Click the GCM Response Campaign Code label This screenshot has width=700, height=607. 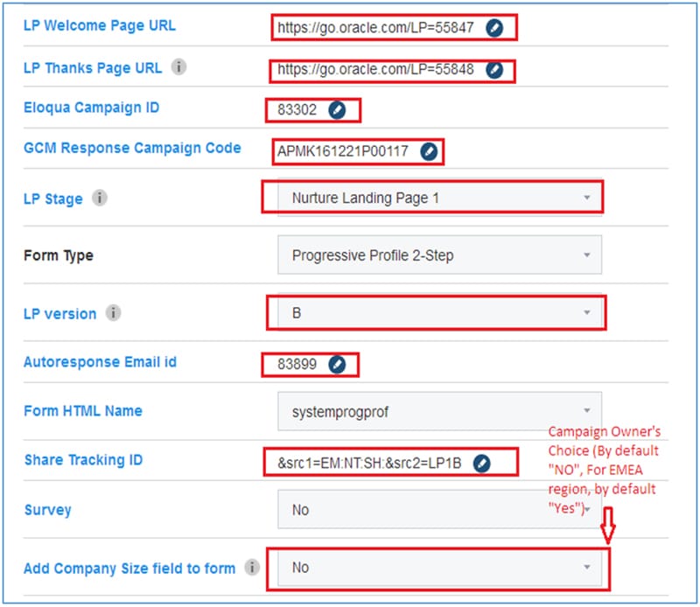pos(132,148)
